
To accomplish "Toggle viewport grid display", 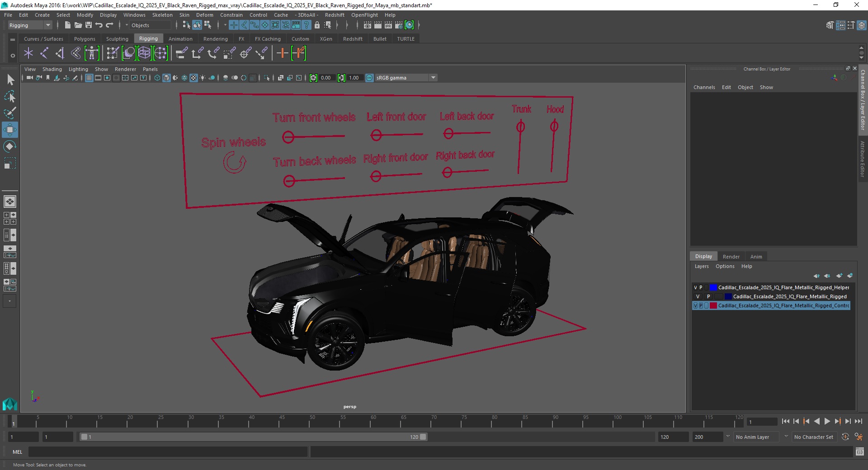I will coord(89,78).
